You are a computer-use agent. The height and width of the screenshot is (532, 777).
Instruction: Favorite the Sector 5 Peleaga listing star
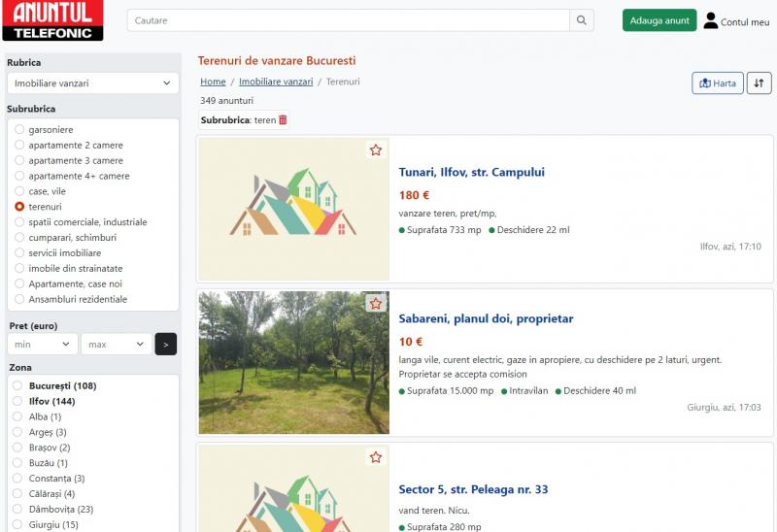pos(376,456)
